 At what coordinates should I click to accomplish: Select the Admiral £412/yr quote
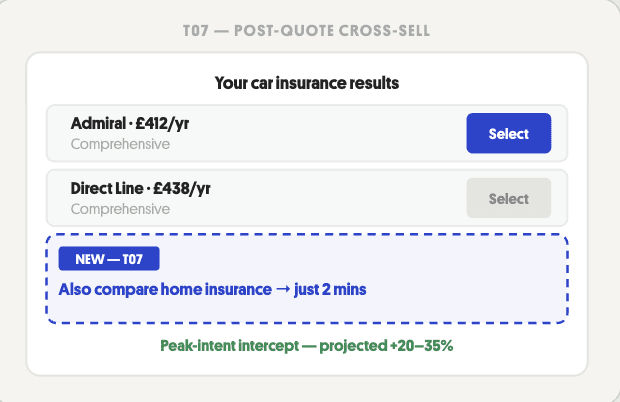pyautogui.click(x=508, y=133)
